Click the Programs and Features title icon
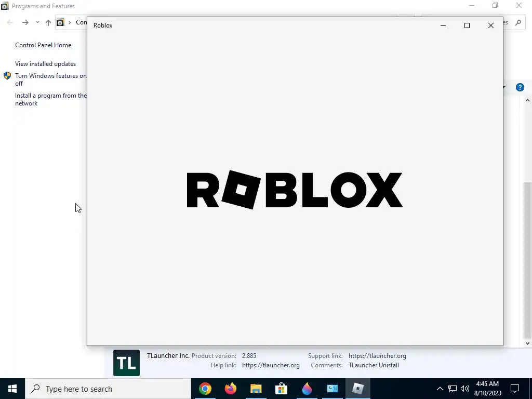This screenshot has height=399, width=532. click(5, 6)
